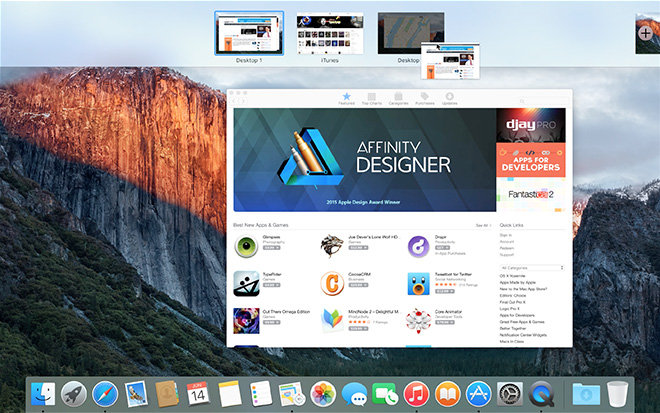Open the Featured section star icon
Image resolution: width=660 pixels, height=413 pixels.
346,97
